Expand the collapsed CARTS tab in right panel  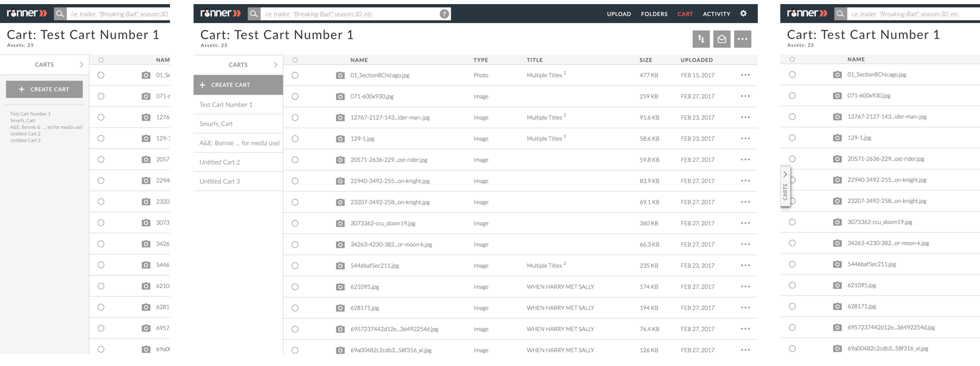(x=785, y=187)
